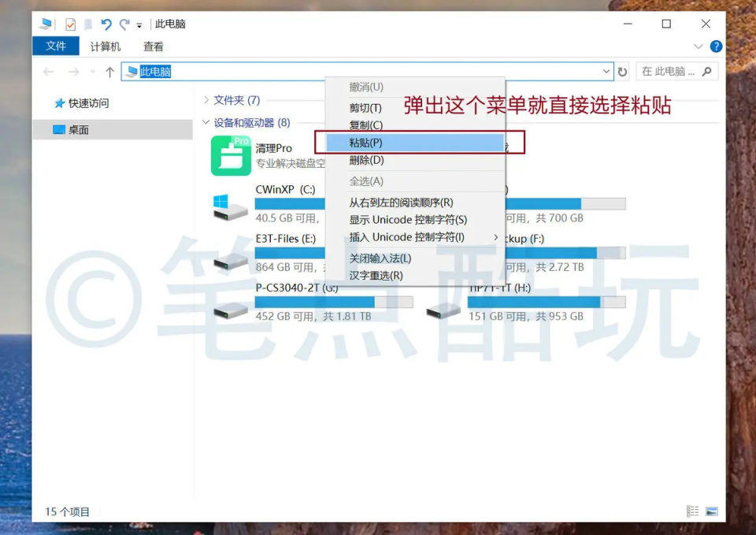Go back with the left arrow
756x535 pixels.
48,72
